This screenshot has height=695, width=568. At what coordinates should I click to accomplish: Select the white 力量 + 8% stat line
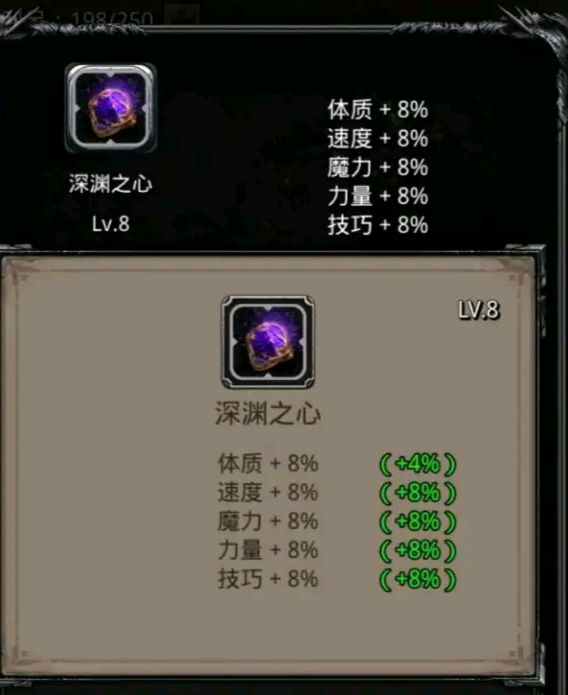pyautogui.click(x=378, y=196)
